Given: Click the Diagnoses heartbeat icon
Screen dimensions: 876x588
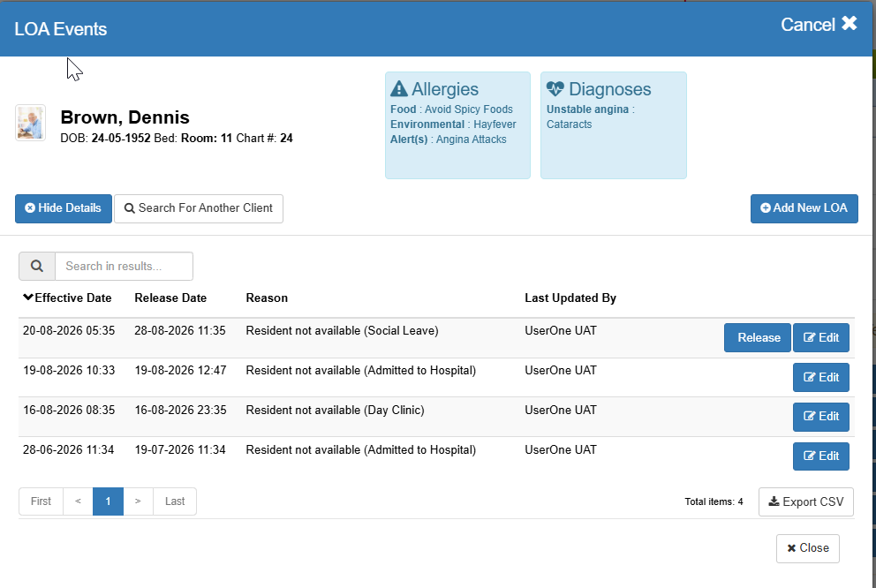Looking at the screenshot, I should coord(555,89).
